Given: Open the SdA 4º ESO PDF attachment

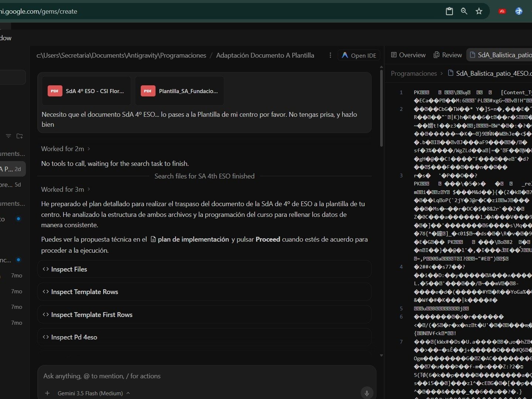Looking at the screenshot, I should pos(86,91).
